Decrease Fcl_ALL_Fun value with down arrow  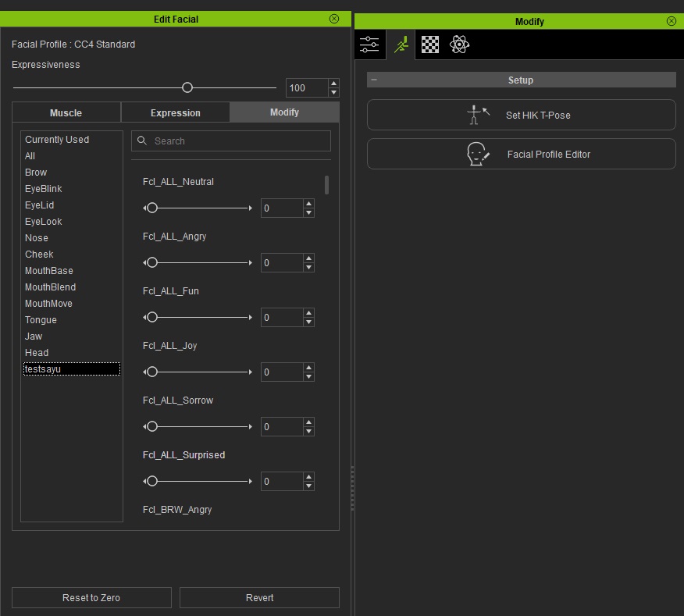[x=309, y=322]
